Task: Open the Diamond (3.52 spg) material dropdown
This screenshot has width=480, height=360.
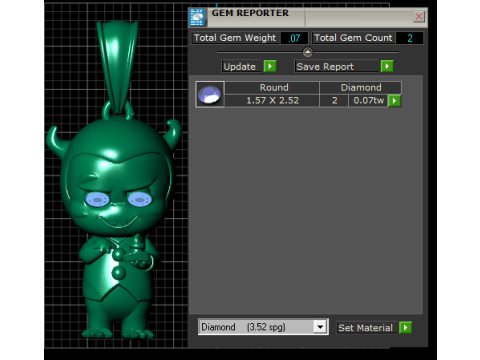Action: tap(263, 327)
